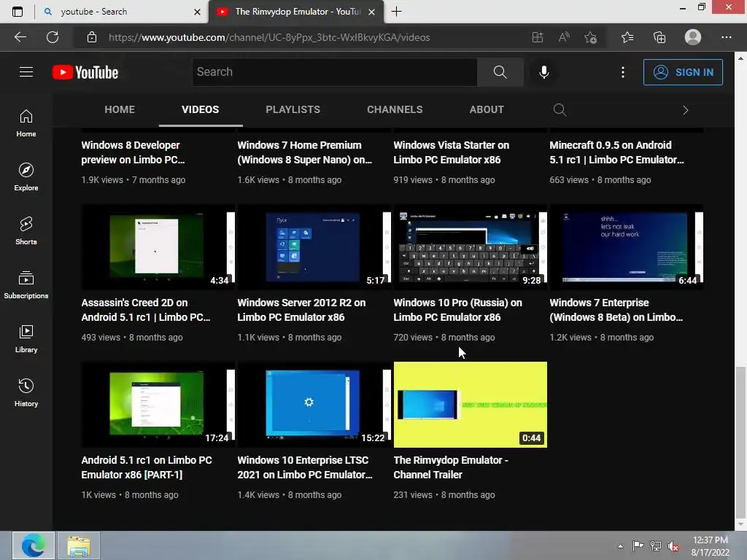The width and height of the screenshot is (747, 560).
Task: Open File Explorer in the taskbar
Action: 79,545
